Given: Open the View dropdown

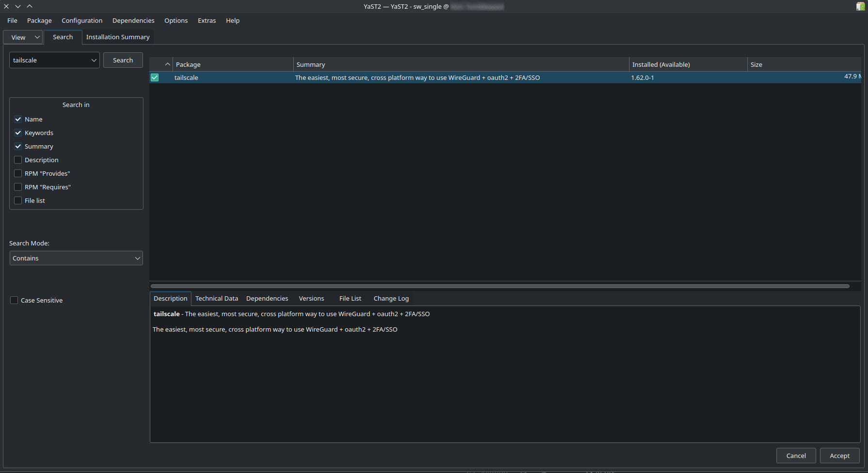Looking at the screenshot, I should (x=23, y=37).
